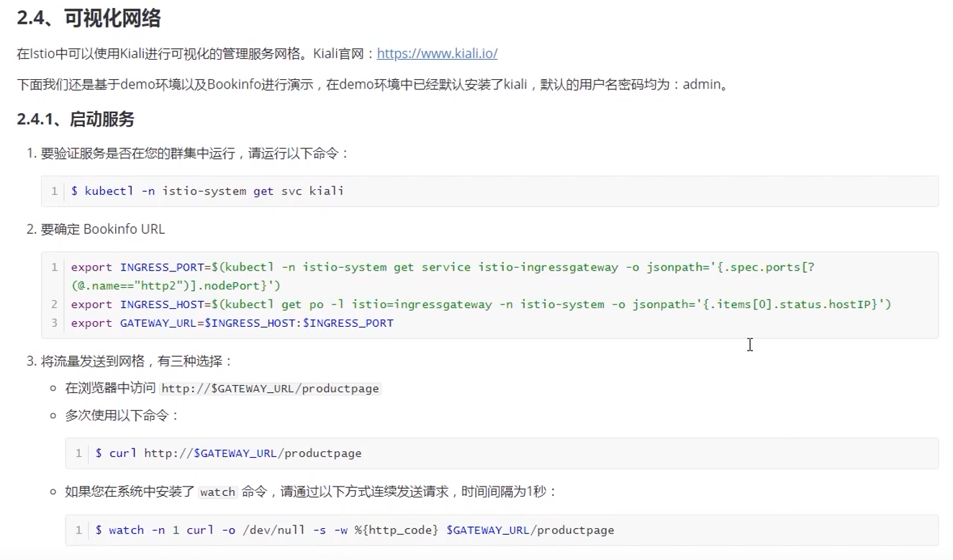Click the kubectl get svc kiali command

point(207,191)
